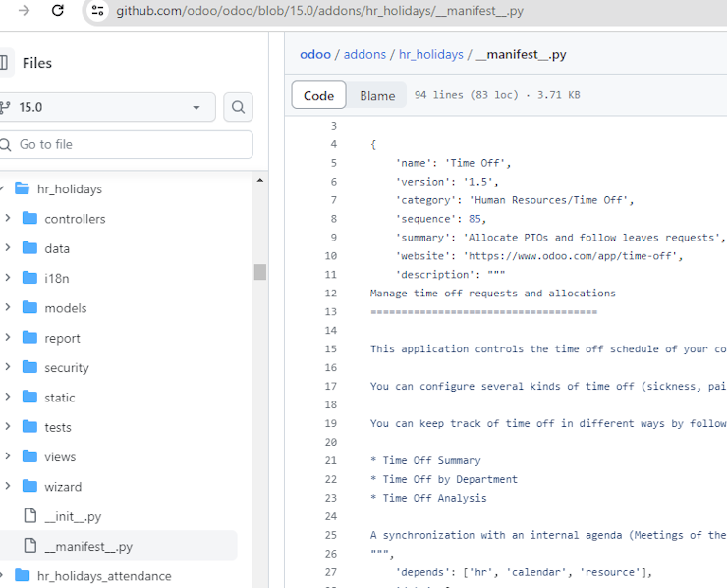The image size is (727, 588).
Task: Click the 'version': '1.5' code line
Action: pos(447,182)
